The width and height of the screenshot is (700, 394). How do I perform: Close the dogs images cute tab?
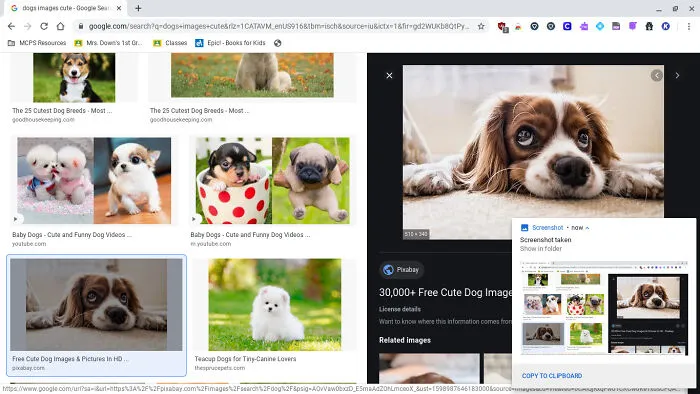click(119, 8)
